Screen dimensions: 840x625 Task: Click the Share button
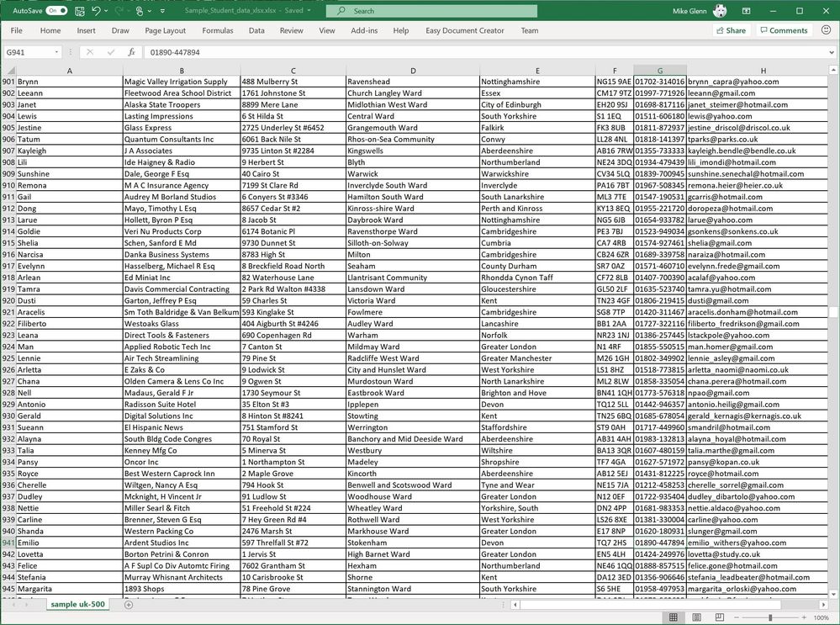[x=732, y=30]
